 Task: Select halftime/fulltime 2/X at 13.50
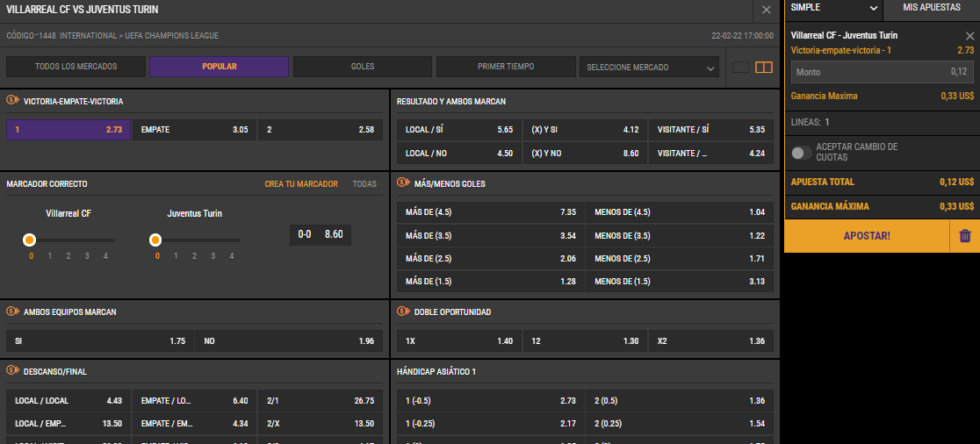(320, 424)
